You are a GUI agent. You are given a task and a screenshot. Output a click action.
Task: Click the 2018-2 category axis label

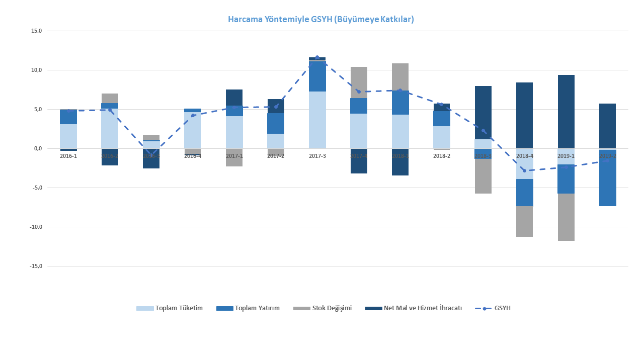(x=441, y=156)
